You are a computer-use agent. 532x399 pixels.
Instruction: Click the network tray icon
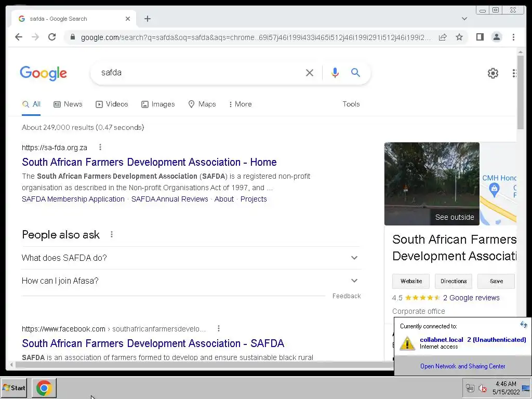[470, 388]
